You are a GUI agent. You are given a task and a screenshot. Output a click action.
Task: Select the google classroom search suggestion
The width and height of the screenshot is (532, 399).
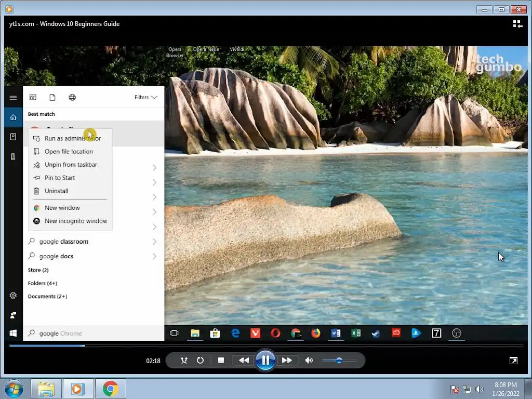click(x=64, y=242)
